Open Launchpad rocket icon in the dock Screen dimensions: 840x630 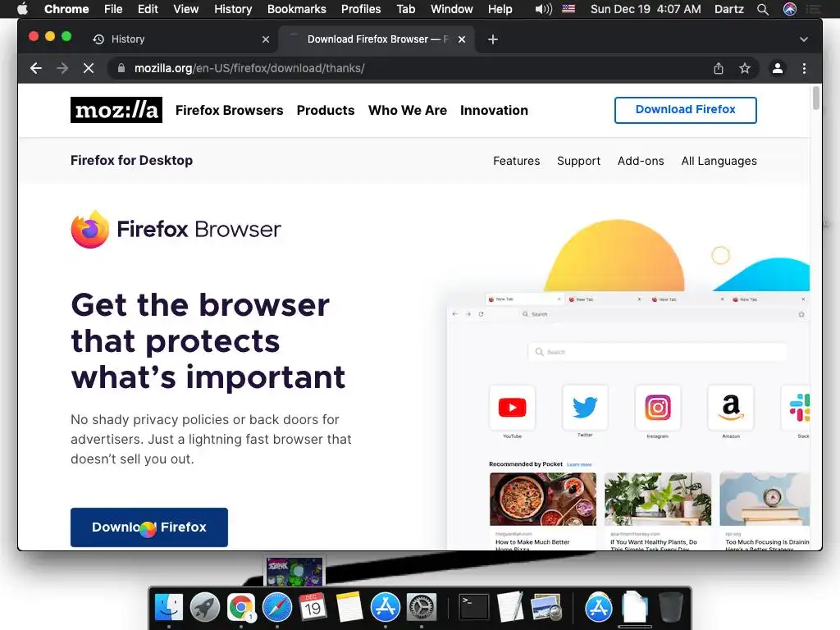(x=204, y=608)
